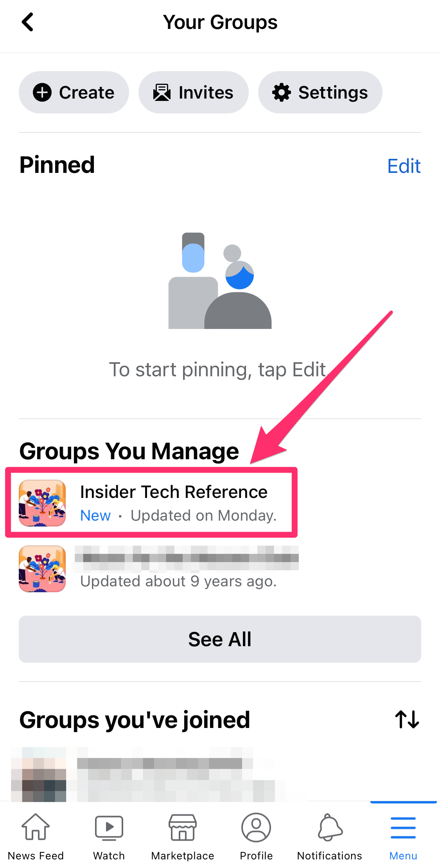This screenshot has width=440, height=868.
Task: Tap the blurred group thumbnail under Groups You Manage
Action: tap(42, 569)
